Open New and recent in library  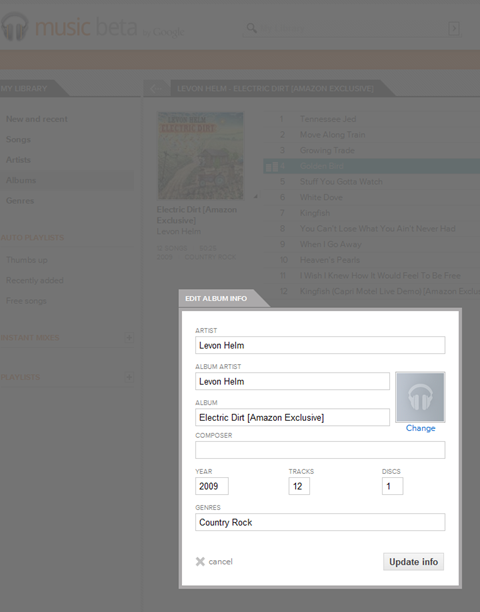[x=37, y=119]
